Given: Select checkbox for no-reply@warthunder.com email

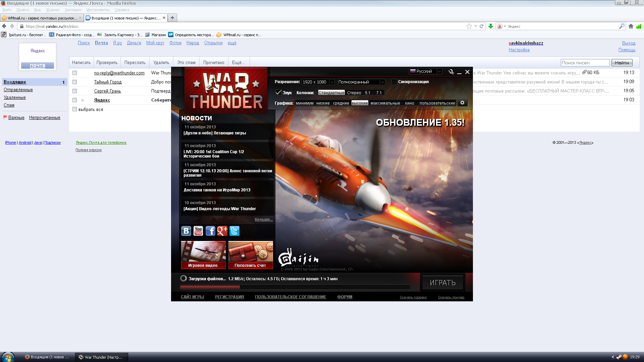Looking at the screenshot, I should tap(75, 73).
